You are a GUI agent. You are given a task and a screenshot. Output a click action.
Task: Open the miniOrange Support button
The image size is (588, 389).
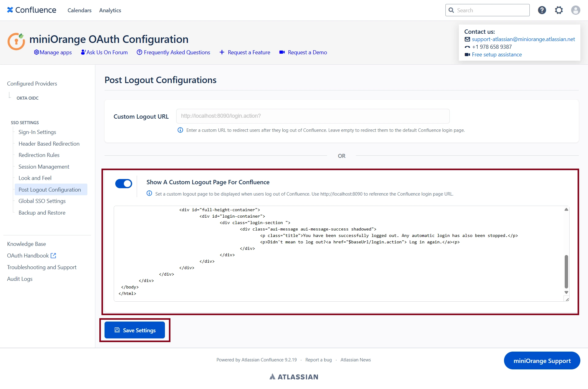pos(542,360)
